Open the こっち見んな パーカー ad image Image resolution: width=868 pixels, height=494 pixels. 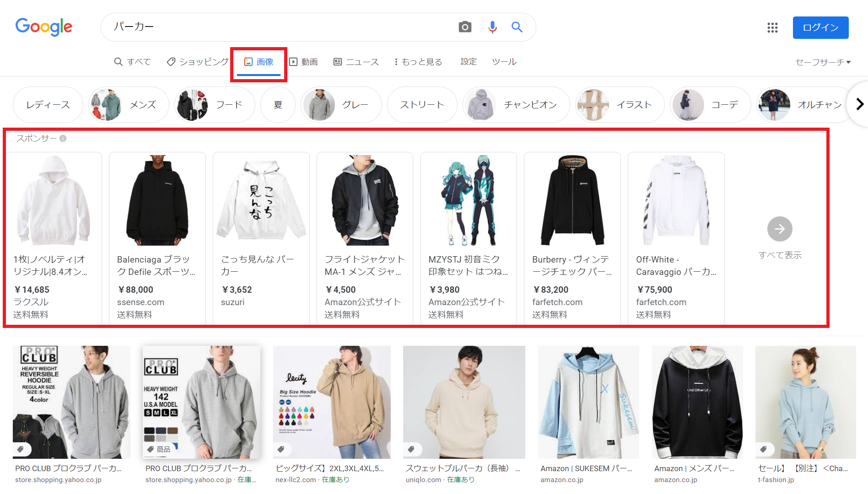coord(261,200)
